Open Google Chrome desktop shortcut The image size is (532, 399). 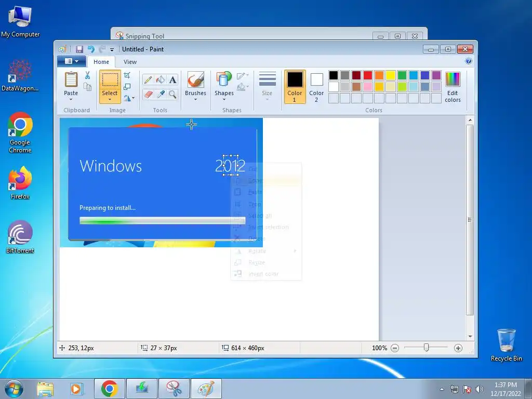pyautogui.click(x=20, y=132)
